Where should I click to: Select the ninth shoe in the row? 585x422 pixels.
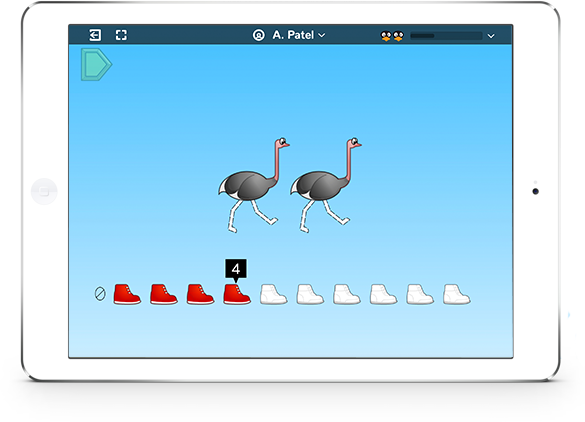coord(419,294)
